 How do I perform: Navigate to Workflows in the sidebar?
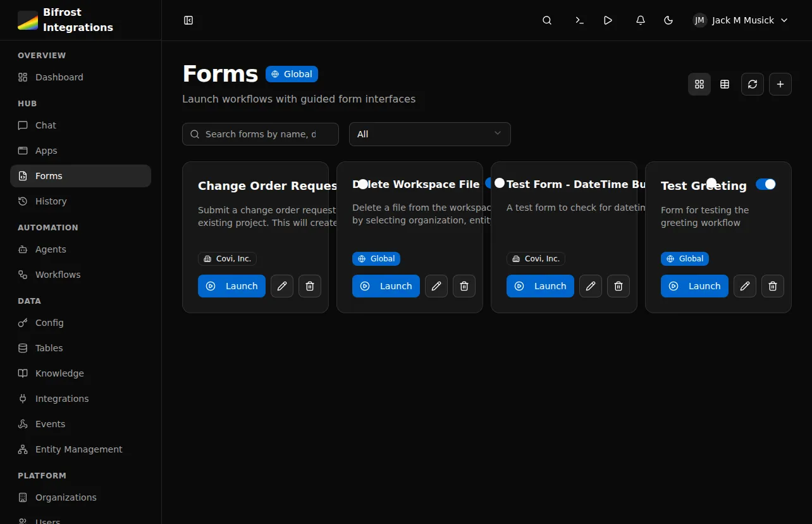click(58, 274)
